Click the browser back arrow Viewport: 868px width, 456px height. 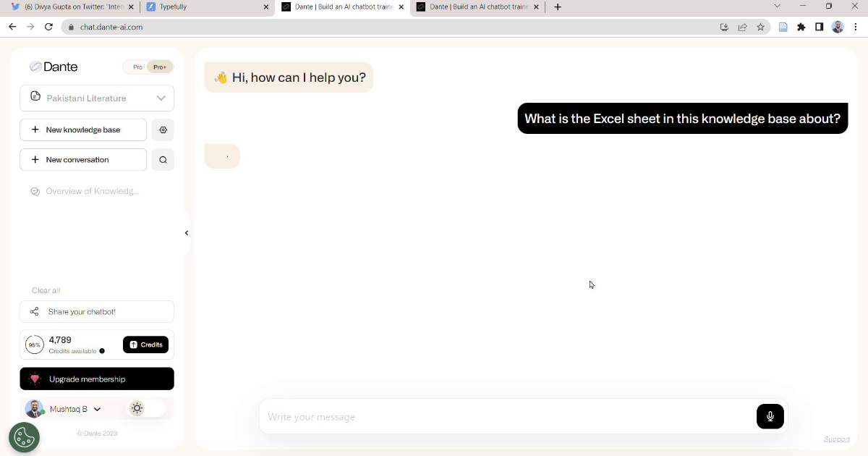pyautogui.click(x=12, y=27)
